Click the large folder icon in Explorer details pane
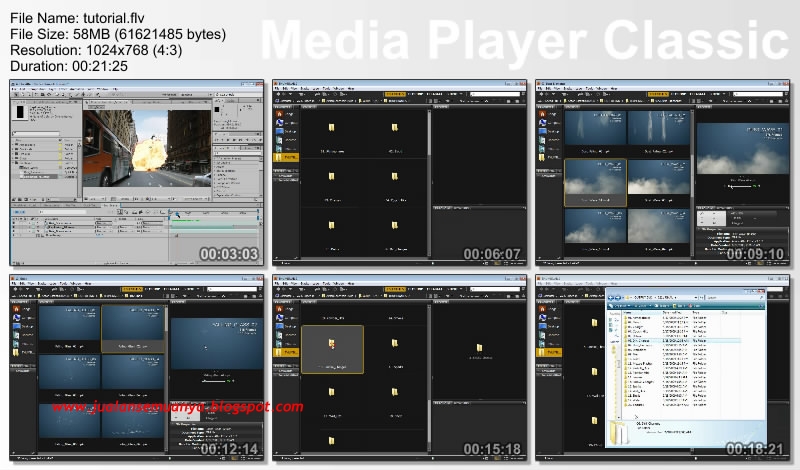Screen dimensions: 800x470 619,433
